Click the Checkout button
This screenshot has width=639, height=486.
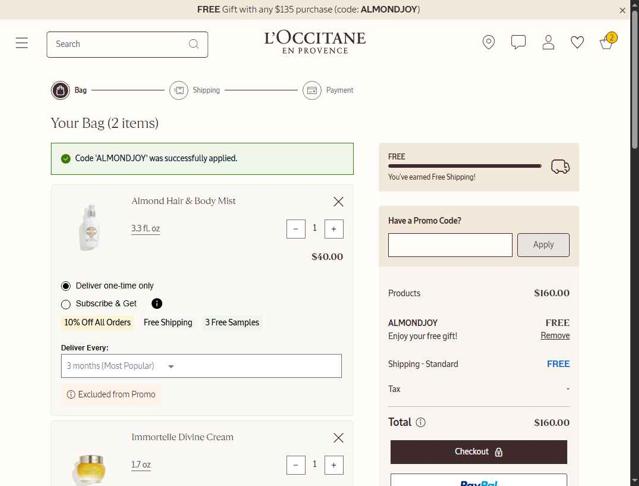coord(479,452)
